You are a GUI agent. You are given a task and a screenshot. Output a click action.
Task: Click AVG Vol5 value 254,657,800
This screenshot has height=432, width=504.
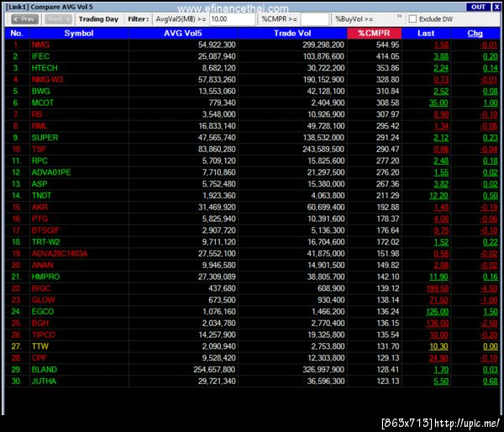point(214,369)
